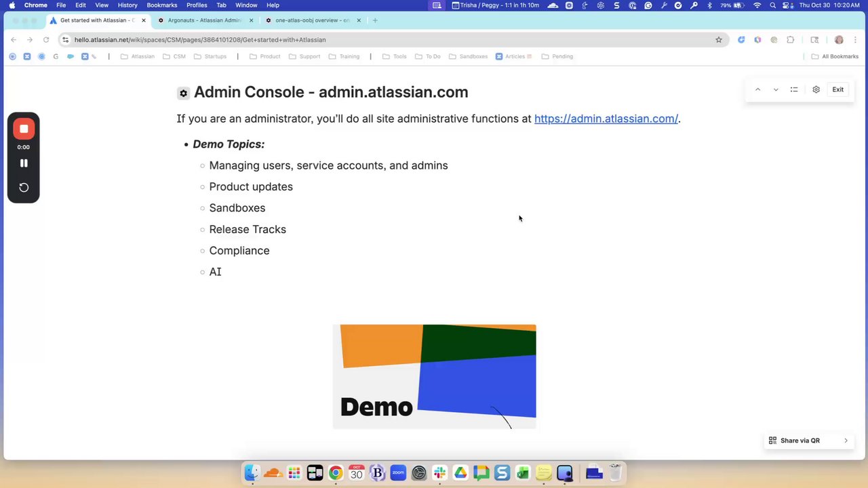Open Slack from the Dock

click(439, 472)
